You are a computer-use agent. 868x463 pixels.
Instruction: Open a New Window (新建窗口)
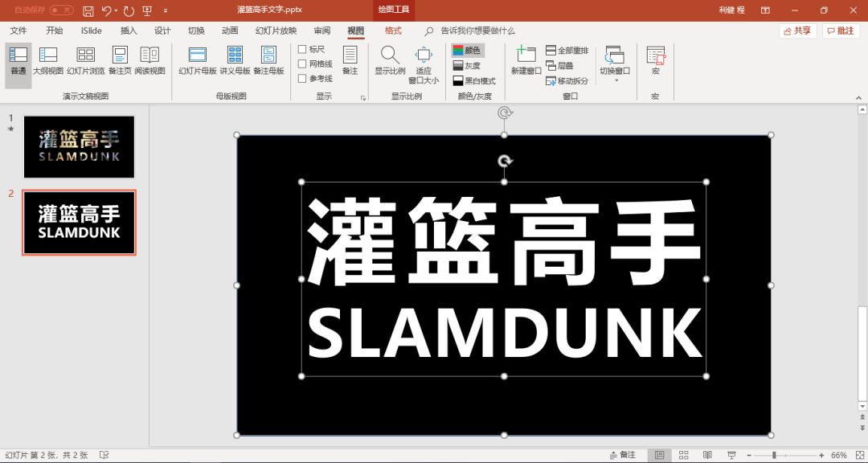tap(526, 55)
